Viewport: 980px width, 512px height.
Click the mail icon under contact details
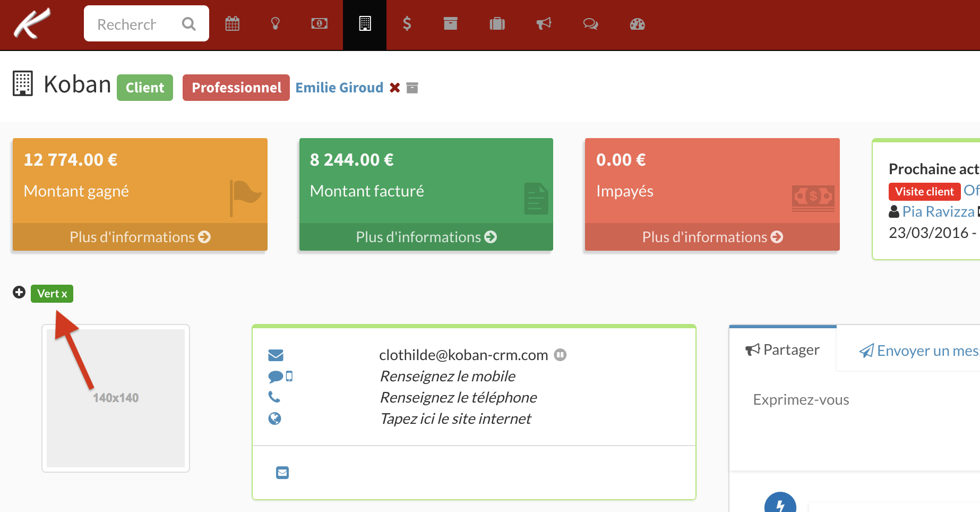point(282,473)
